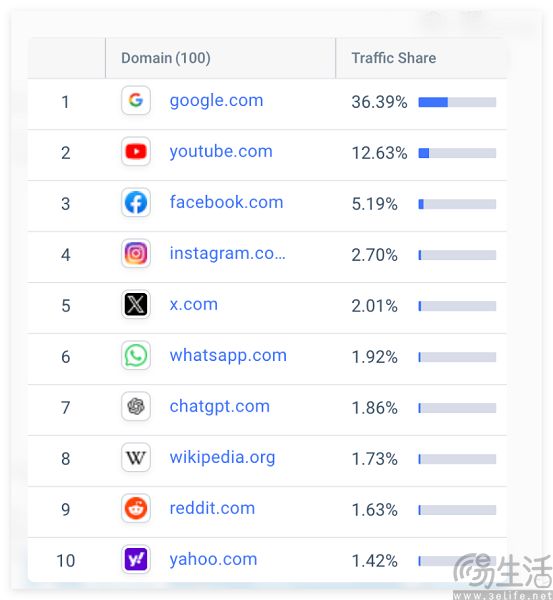This screenshot has height=600, width=553.
Task: Click the WhatsApp phone icon
Action: click(136, 355)
